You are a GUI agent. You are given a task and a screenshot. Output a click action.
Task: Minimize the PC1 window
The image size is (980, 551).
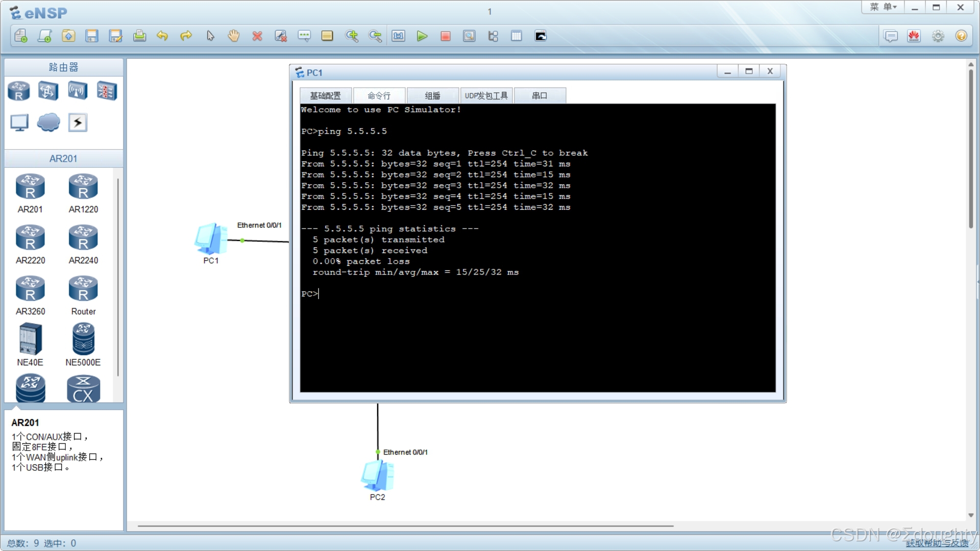point(727,71)
